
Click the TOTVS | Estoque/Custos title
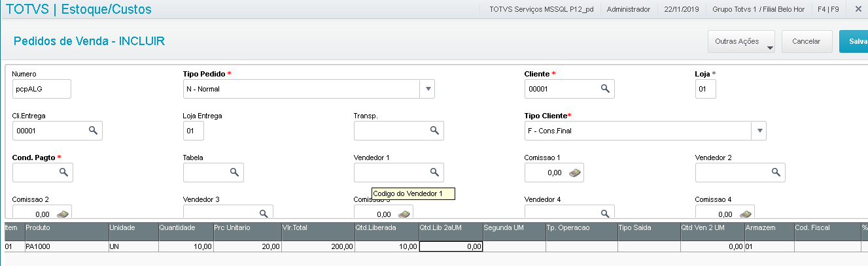pos(78,9)
